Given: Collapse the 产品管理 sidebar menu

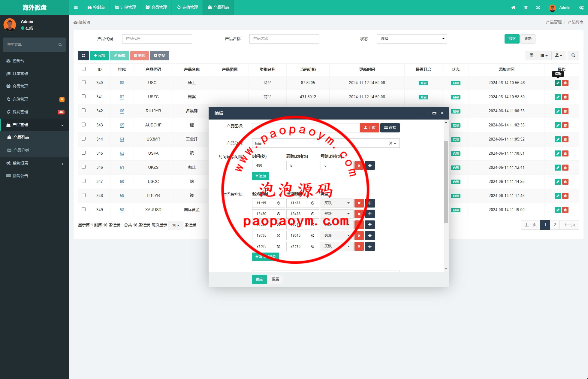Looking at the screenshot, I should pyautogui.click(x=35, y=125).
